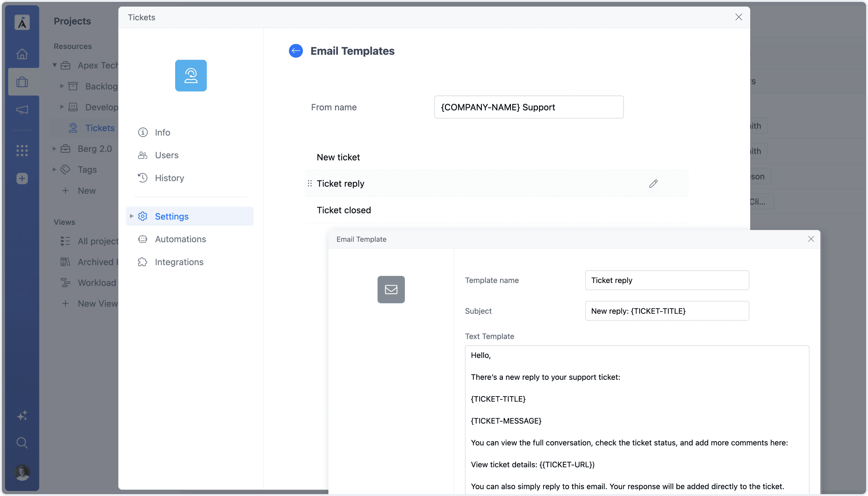Click the Tickets headset avatar icon

click(x=191, y=75)
